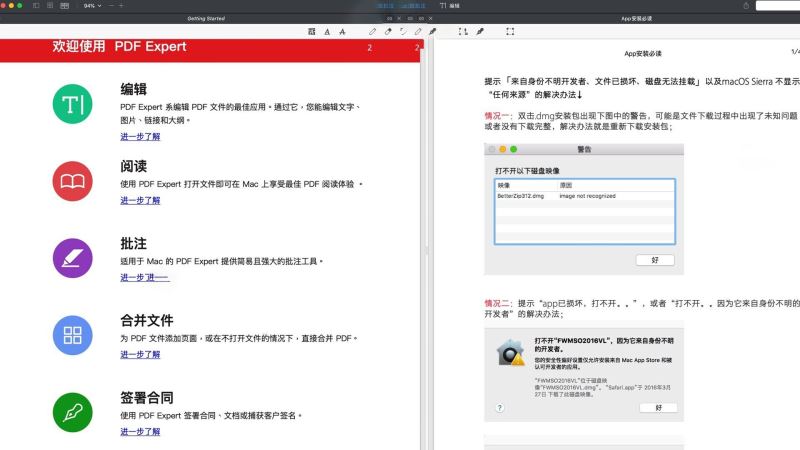Switch to split view layout icon

(x=64, y=6)
